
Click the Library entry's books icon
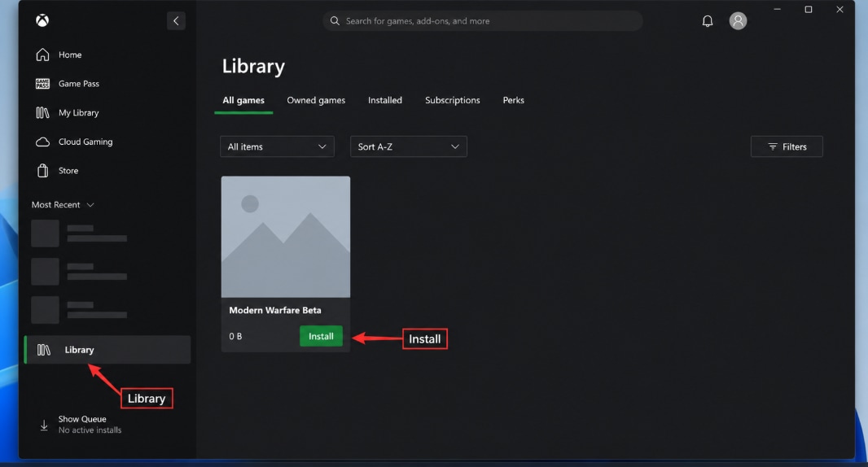[44, 350]
